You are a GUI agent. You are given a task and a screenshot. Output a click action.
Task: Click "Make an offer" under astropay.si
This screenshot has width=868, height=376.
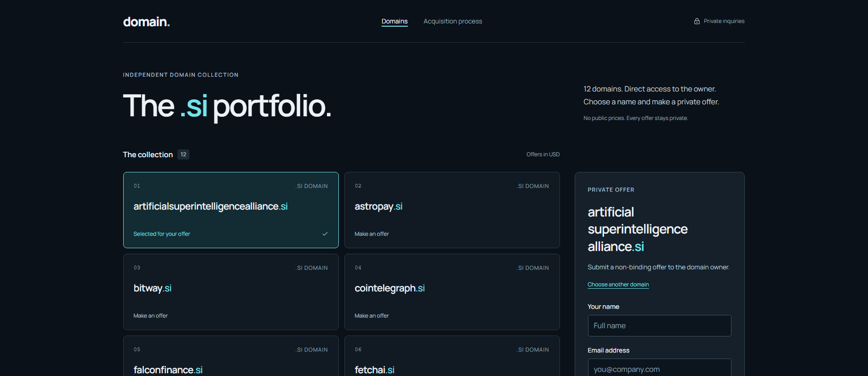(x=371, y=234)
